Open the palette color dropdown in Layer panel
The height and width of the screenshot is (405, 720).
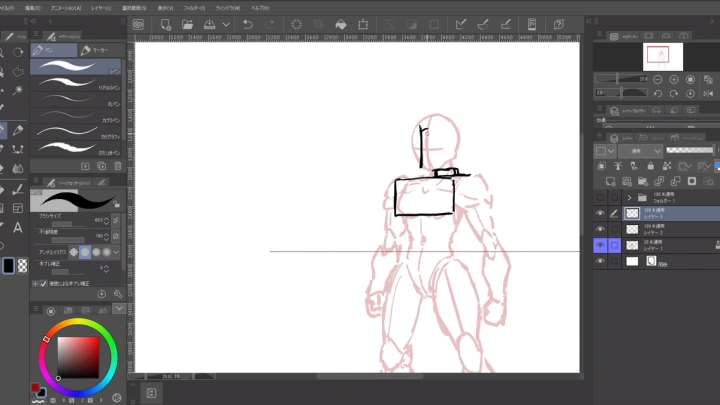coord(605,151)
